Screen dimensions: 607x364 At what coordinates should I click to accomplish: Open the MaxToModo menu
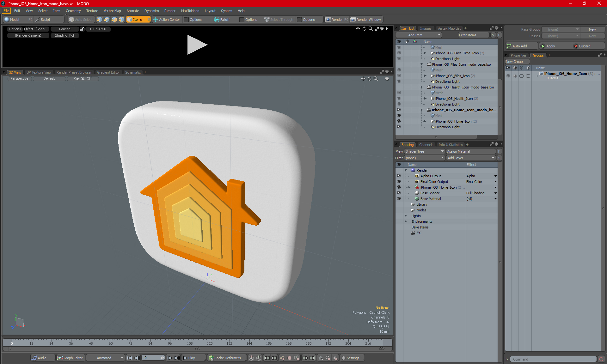190,11
